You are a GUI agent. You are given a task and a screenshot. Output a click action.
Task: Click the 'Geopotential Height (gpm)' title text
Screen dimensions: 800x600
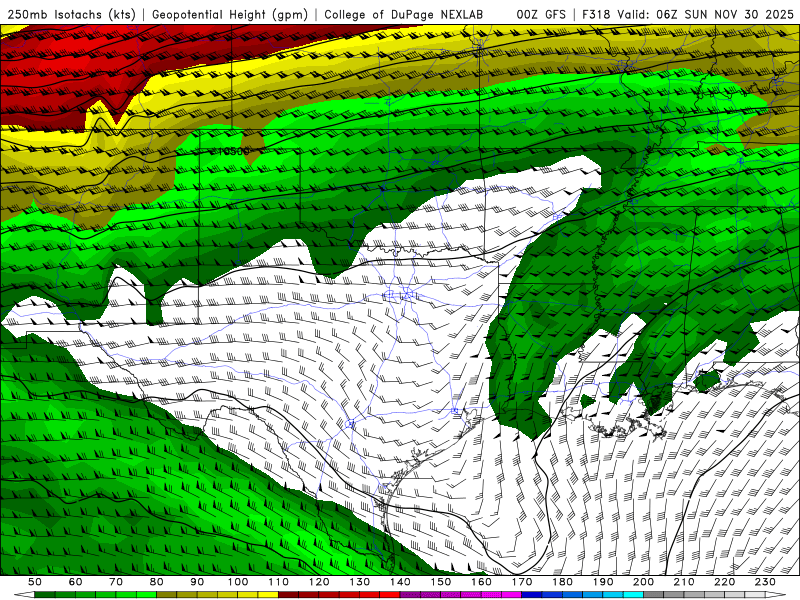pos(230,14)
